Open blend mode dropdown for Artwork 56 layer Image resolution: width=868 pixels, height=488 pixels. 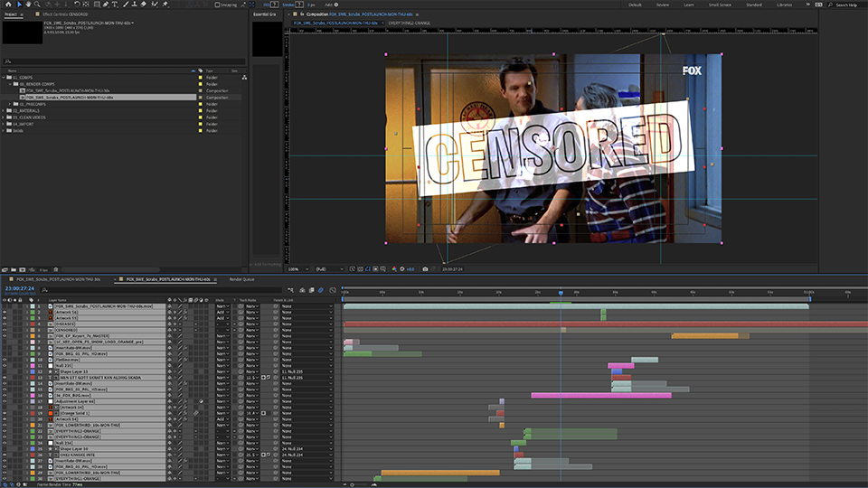click(222, 312)
